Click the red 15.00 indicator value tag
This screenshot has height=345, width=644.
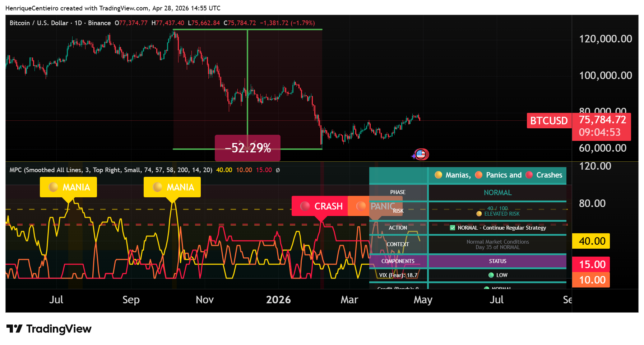591,264
